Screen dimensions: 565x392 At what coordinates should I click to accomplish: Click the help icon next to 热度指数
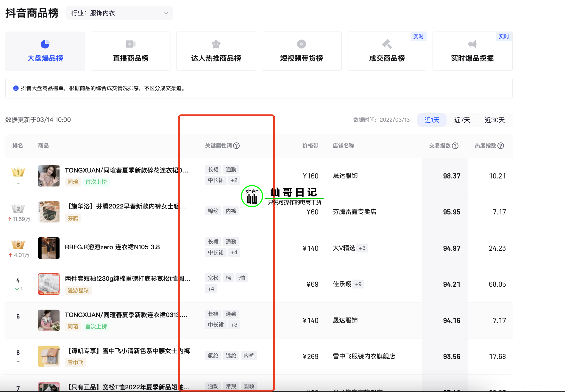tap(501, 146)
